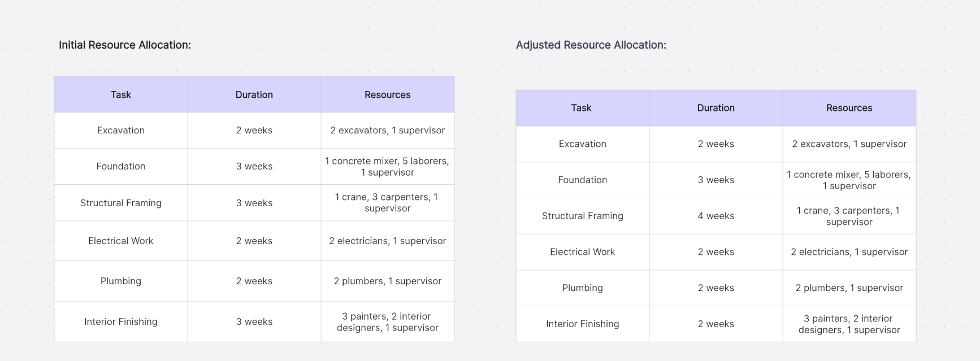Click the 'Adjusted Resource Allocation:' heading
The height and width of the screenshot is (361, 980).
coord(591,45)
